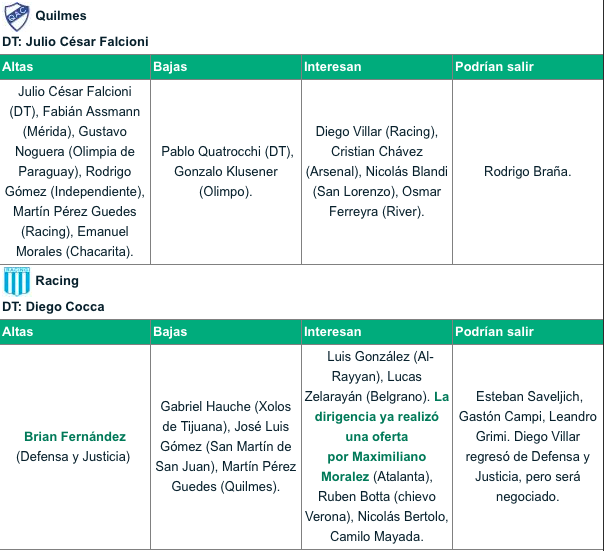Screen dimensions: 605x551
Task: Click the Racing Altas column header
Action: 75,332
